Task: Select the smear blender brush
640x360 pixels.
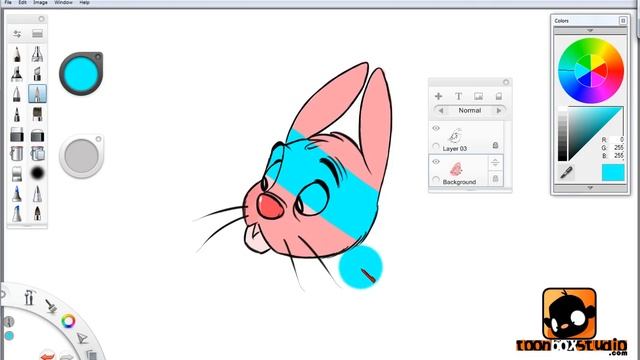Action: [x=17, y=173]
